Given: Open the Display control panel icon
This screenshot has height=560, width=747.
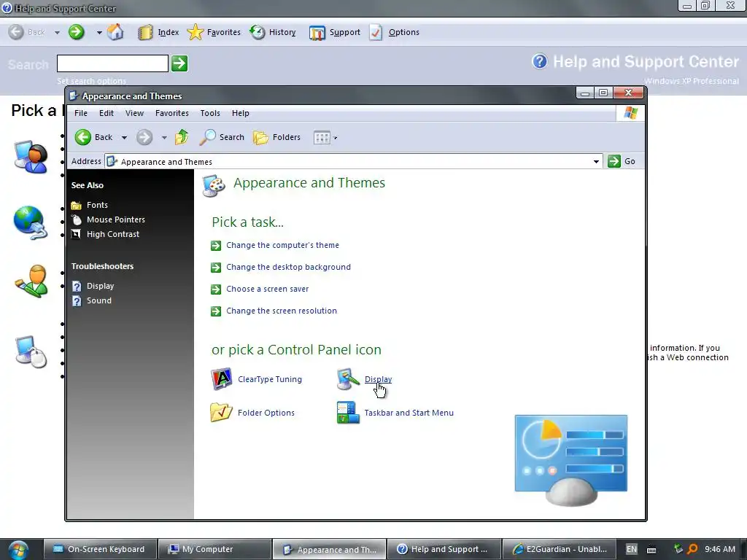Looking at the screenshot, I should pyautogui.click(x=365, y=379).
